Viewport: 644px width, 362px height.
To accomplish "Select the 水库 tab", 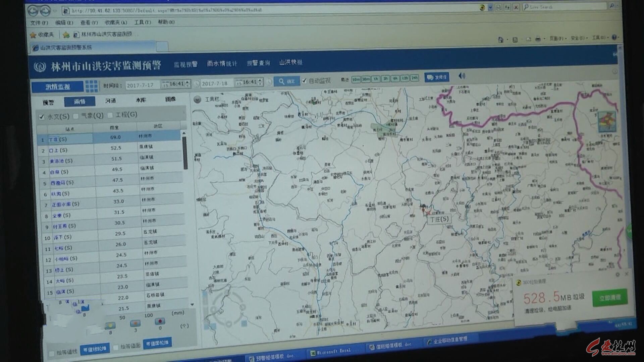I will click(141, 100).
